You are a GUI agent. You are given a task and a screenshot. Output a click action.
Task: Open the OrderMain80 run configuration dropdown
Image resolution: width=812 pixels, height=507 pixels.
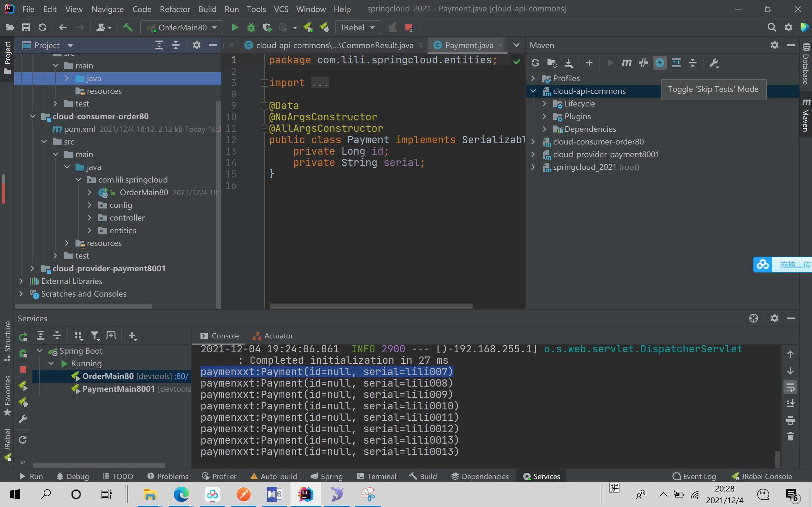pyautogui.click(x=182, y=28)
